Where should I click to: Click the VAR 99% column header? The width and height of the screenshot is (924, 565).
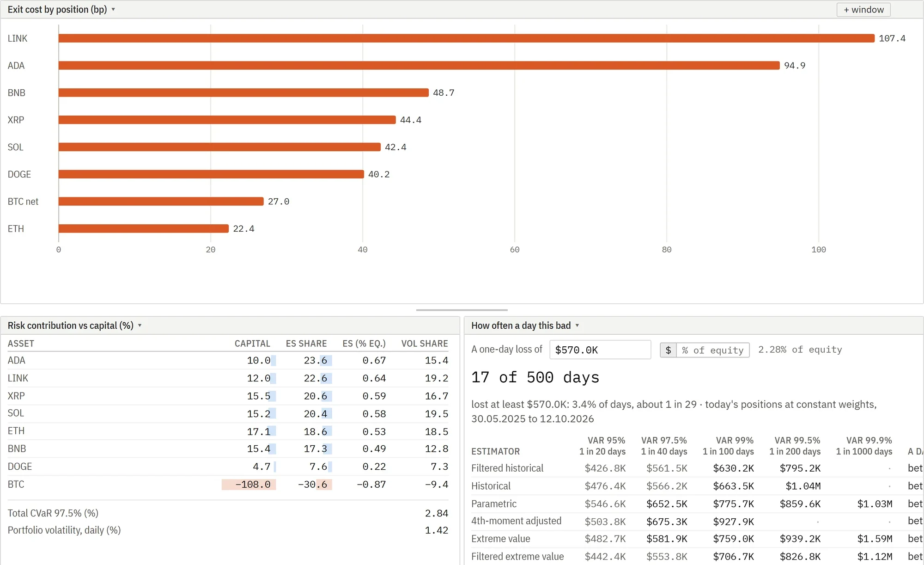pos(728,446)
